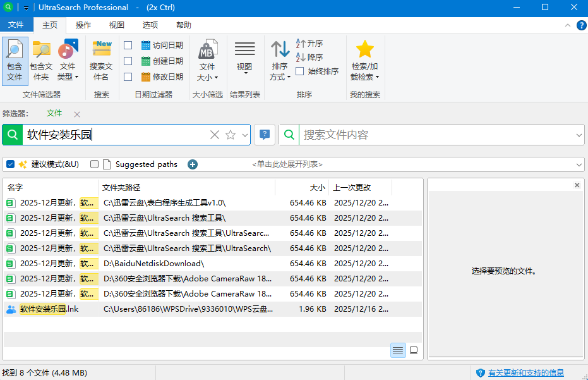Image resolution: width=588 pixels, height=380 pixels.
Task: Expand the 文件大小 size filter dropdown
Action: (207, 71)
